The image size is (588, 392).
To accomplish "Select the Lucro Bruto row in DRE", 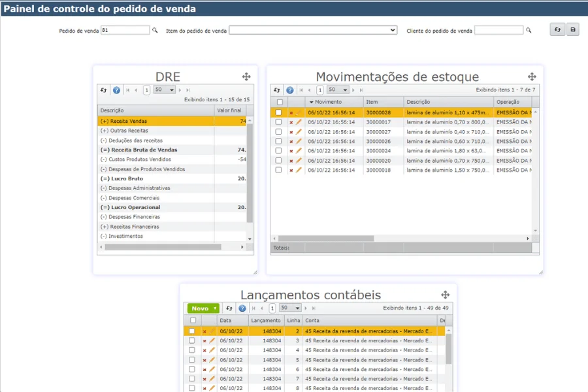I will [x=172, y=178].
